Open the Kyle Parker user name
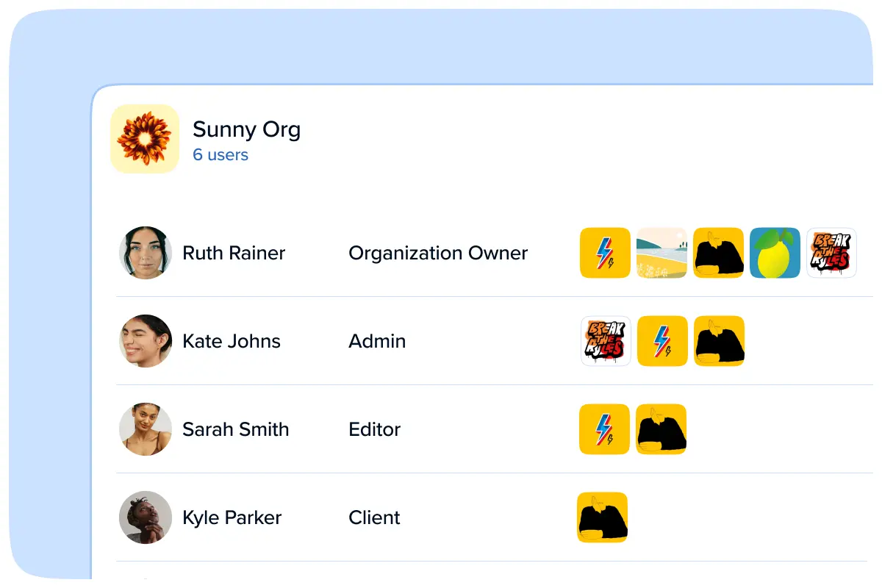The width and height of the screenshot is (882, 588). pyautogui.click(x=232, y=517)
